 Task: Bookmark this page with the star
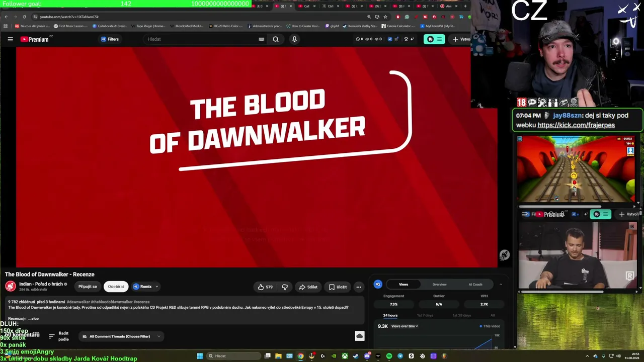[x=385, y=17]
